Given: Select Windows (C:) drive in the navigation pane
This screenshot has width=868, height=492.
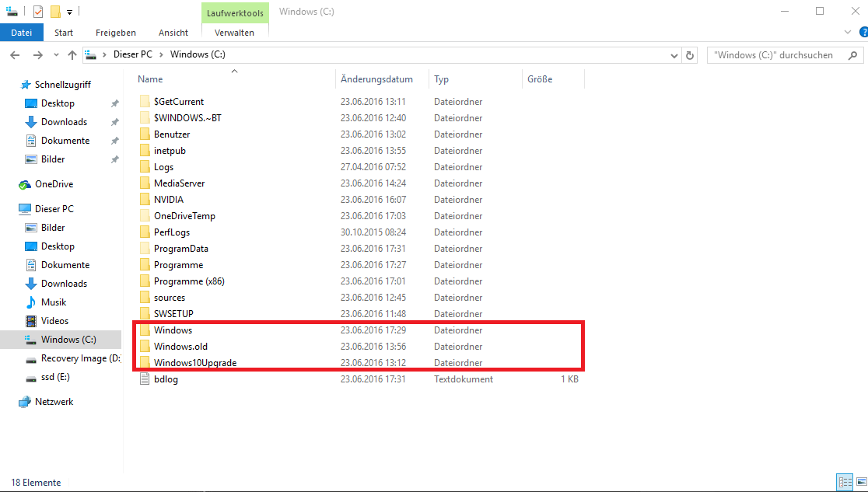Looking at the screenshot, I should [61, 340].
